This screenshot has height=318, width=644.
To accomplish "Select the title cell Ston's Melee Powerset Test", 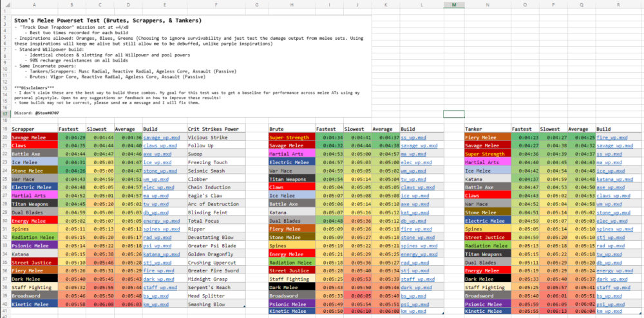I will (90, 21).
